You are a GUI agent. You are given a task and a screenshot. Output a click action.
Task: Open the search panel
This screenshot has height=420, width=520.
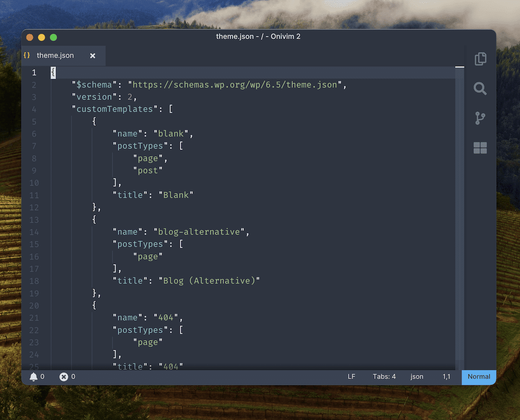click(x=480, y=89)
